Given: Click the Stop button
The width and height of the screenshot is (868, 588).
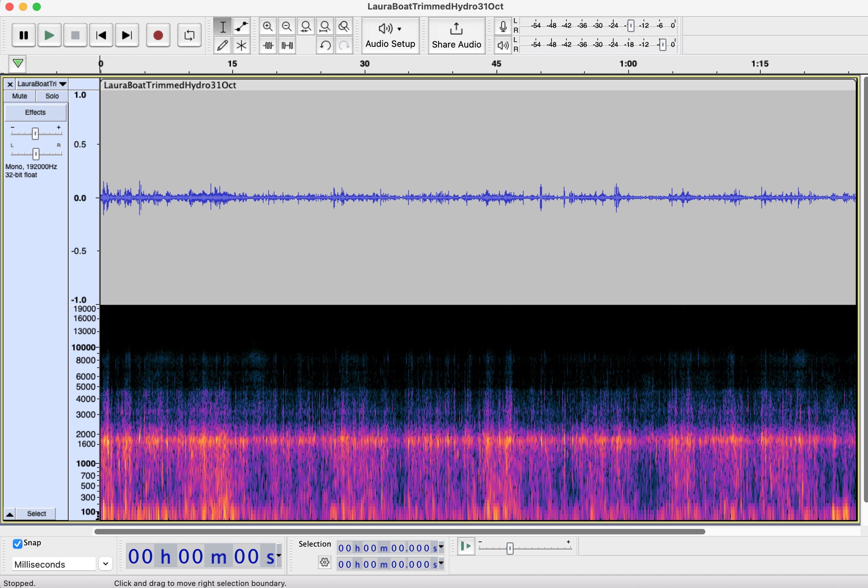Looking at the screenshot, I should 75,35.
